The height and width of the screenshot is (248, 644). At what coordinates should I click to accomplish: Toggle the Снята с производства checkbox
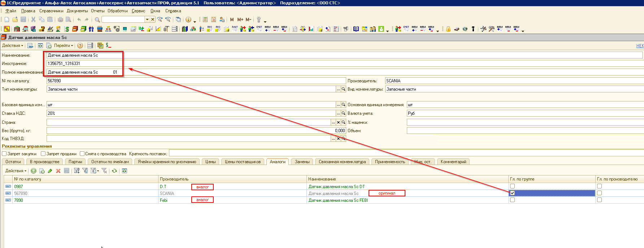click(x=82, y=154)
